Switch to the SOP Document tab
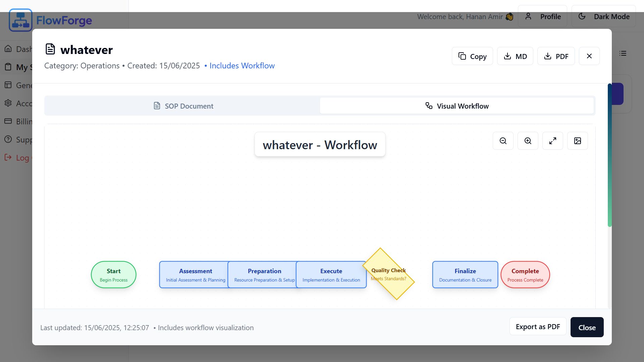This screenshot has width=644, height=362. coord(183,106)
